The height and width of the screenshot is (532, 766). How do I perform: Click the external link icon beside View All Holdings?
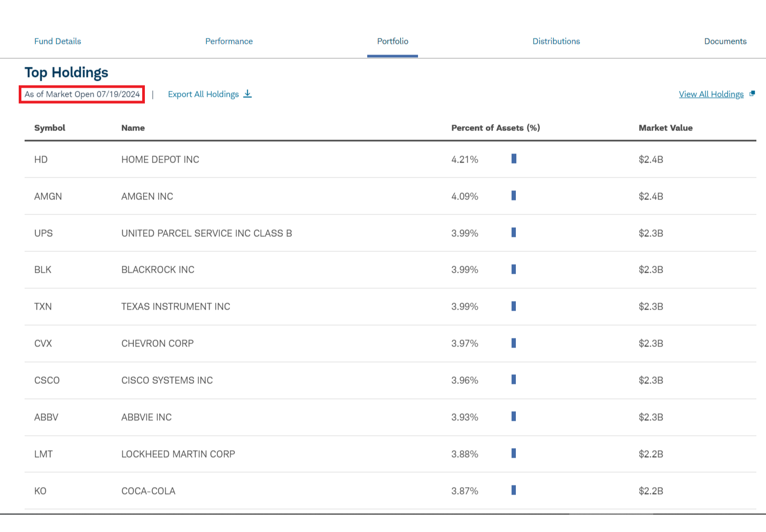click(752, 94)
